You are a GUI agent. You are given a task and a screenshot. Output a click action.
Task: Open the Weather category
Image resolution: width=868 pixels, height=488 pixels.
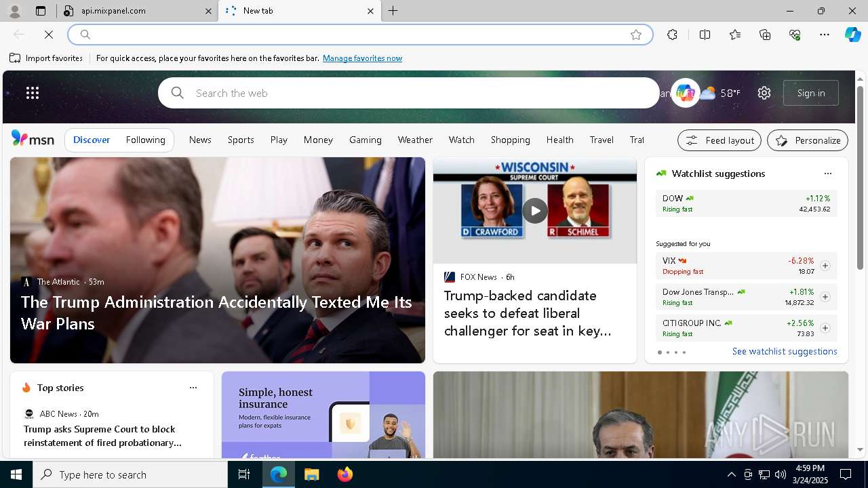point(415,140)
